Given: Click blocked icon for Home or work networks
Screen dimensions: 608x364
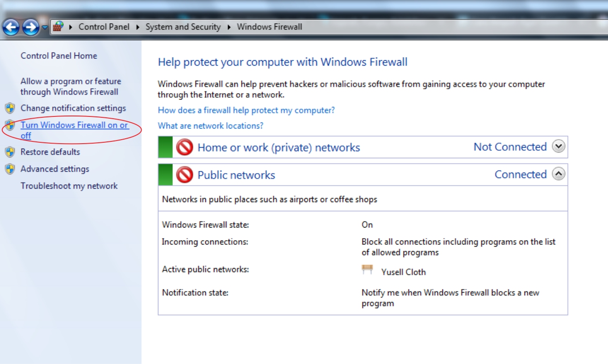Looking at the screenshot, I should coord(184,147).
